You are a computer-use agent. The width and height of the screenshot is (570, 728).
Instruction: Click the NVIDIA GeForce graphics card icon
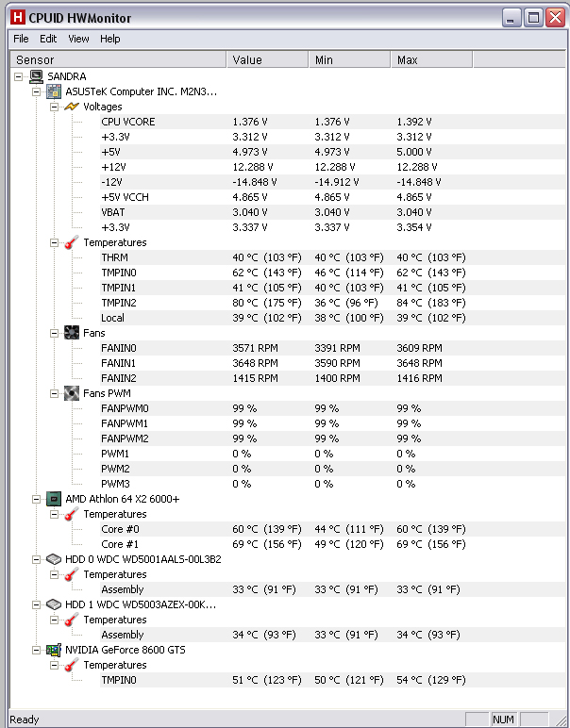pyautogui.click(x=54, y=650)
